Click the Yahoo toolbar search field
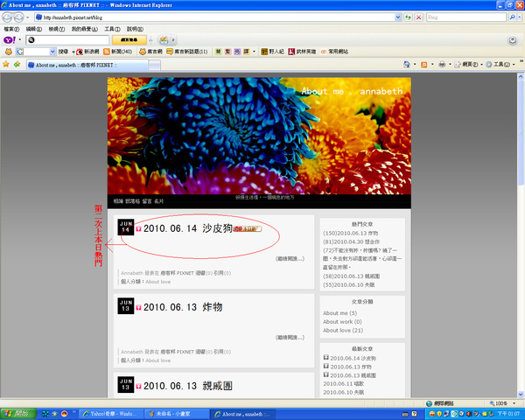525x420 pixels. click(x=67, y=40)
